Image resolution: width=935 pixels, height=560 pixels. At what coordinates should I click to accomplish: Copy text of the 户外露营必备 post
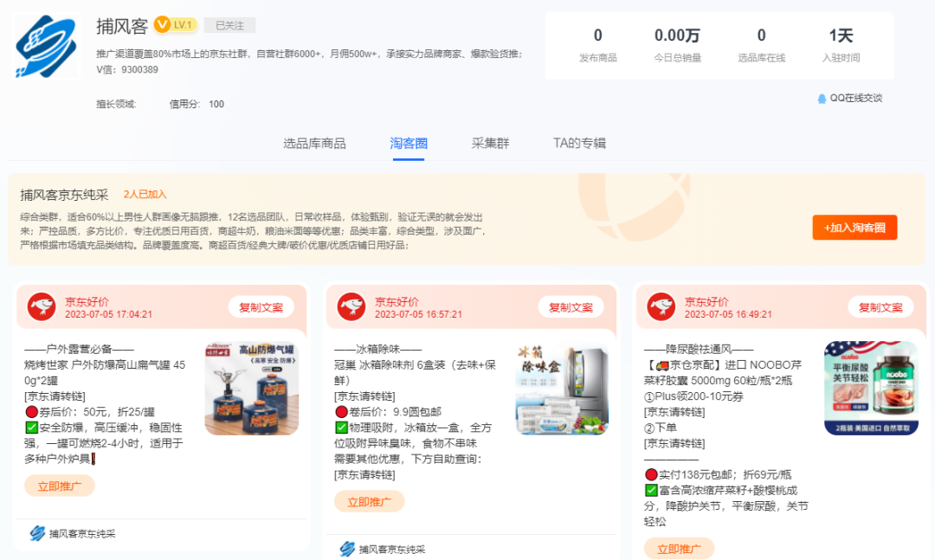pyautogui.click(x=261, y=307)
